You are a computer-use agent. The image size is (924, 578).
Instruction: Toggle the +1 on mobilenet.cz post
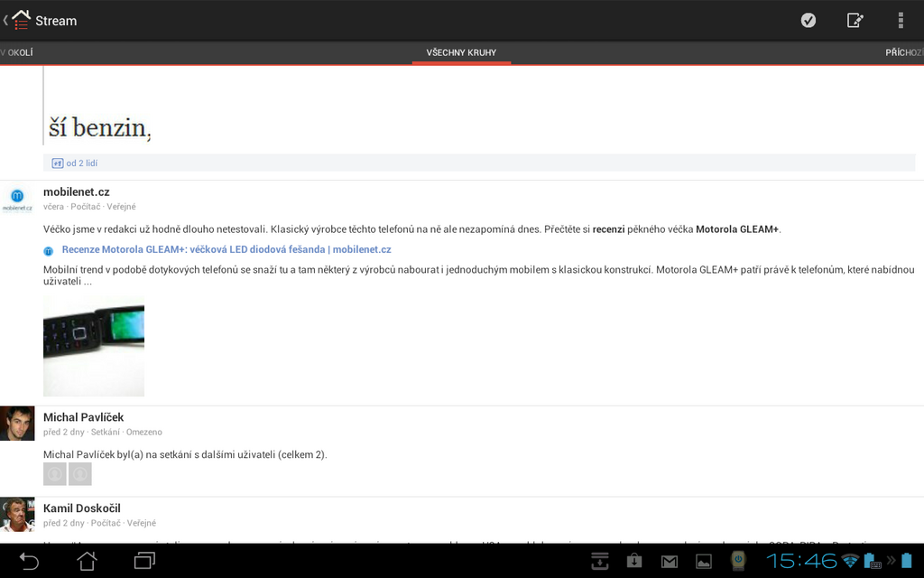[60, 163]
